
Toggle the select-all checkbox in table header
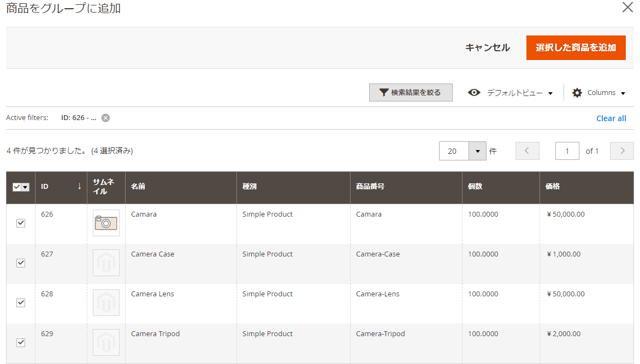click(x=16, y=187)
